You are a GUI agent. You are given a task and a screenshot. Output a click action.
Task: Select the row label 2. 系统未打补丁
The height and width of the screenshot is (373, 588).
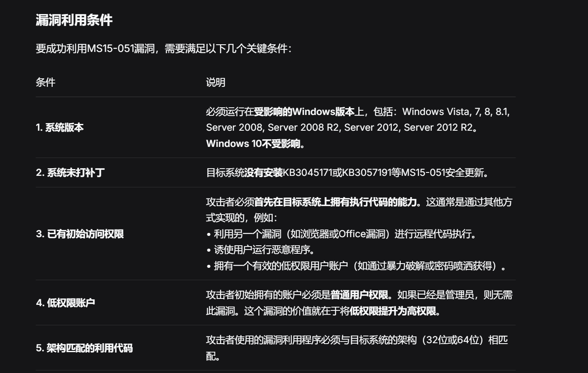70,172
